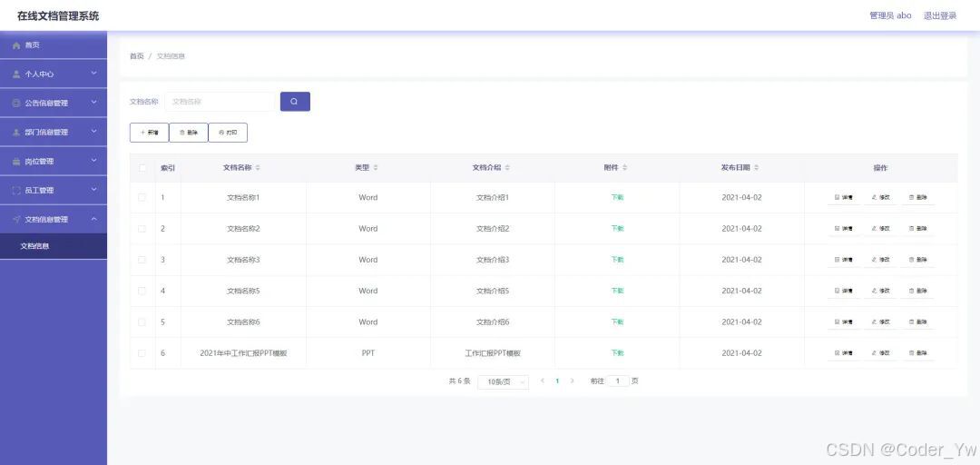Download attachment for 2021年中工作汇报PPT模板
This screenshot has height=465, width=980.
point(618,353)
